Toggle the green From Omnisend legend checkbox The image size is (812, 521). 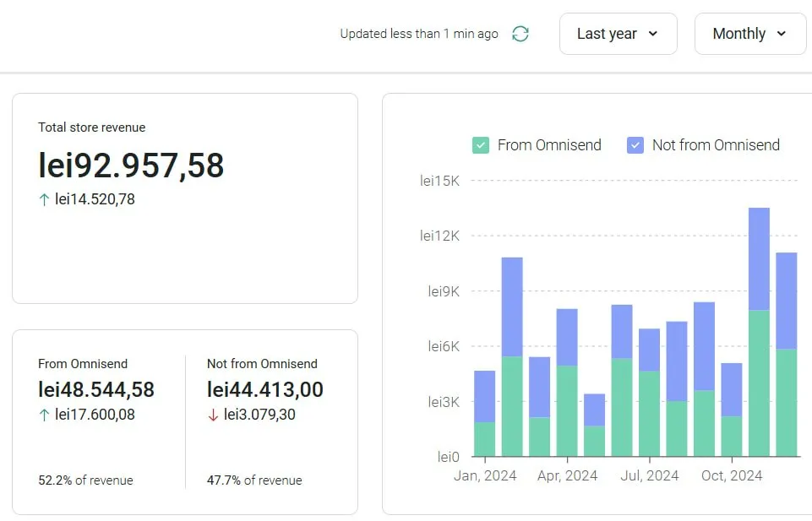tap(480, 145)
